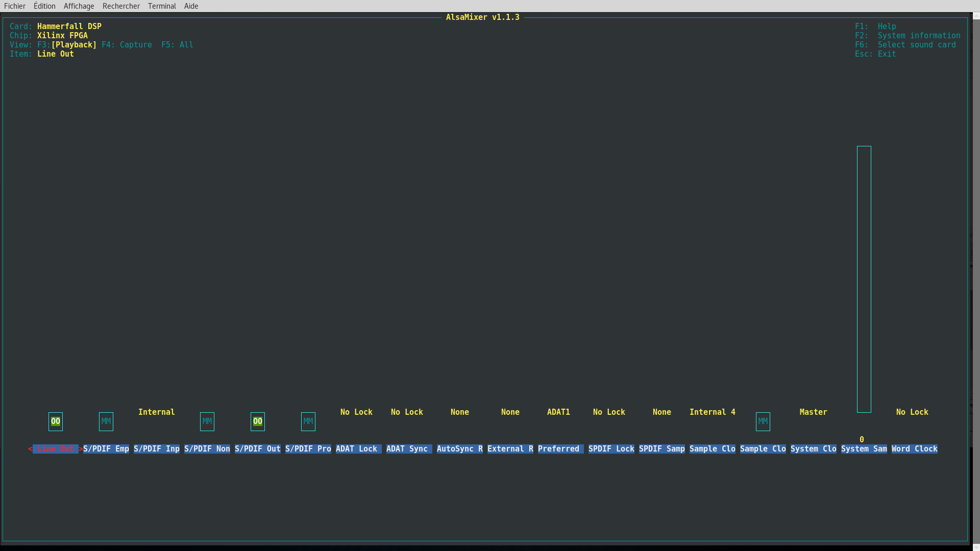Viewport: 980px width, 551px height.
Task: Select the System Clo Master control
Action: (813, 449)
